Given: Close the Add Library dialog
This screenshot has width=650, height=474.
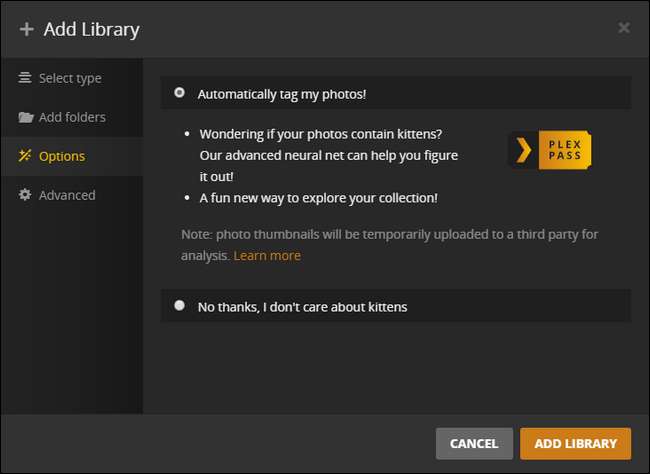Looking at the screenshot, I should click(624, 28).
